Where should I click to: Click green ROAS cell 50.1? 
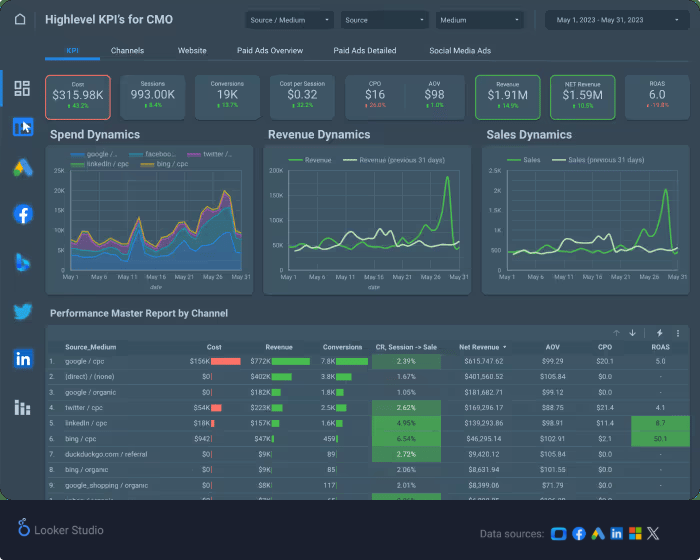[x=660, y=439]
